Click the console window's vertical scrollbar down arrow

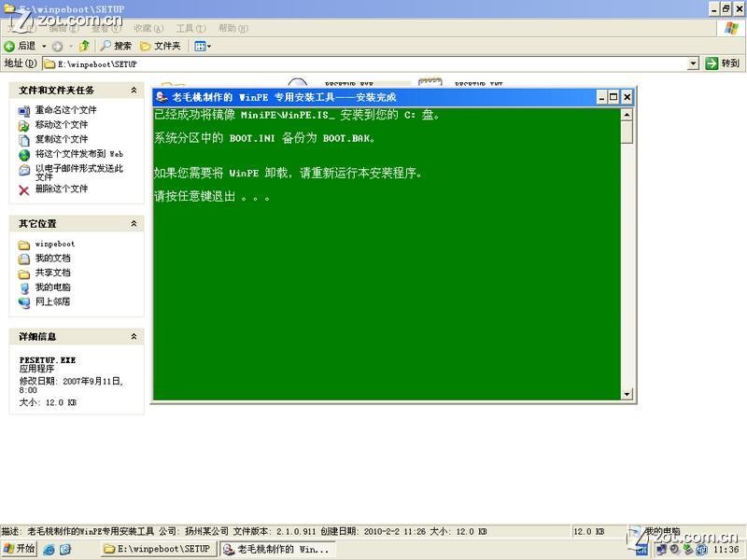pos(627,394)
